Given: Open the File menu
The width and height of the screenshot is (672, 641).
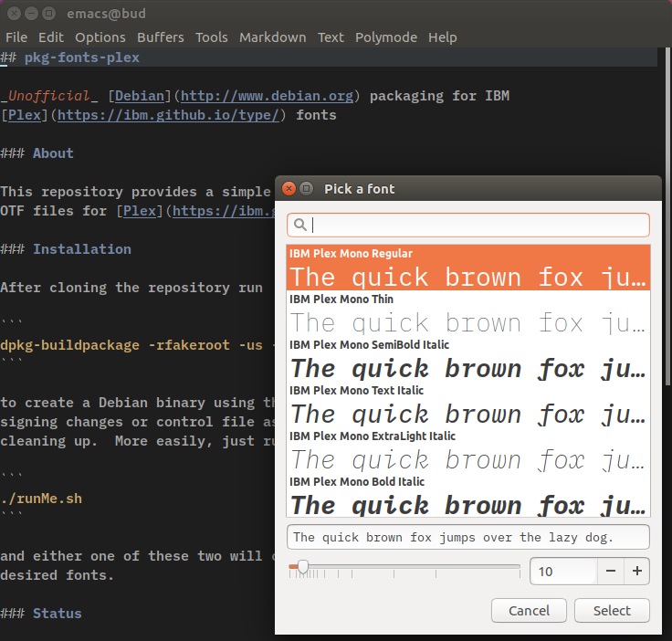Looking at the screenshot, I should point(16,37).
